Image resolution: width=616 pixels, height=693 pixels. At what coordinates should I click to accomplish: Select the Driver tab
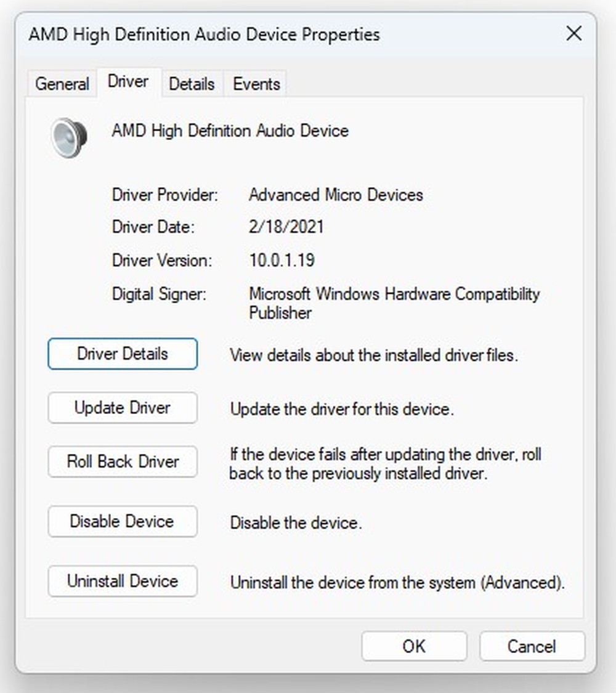tap(128, 82)
